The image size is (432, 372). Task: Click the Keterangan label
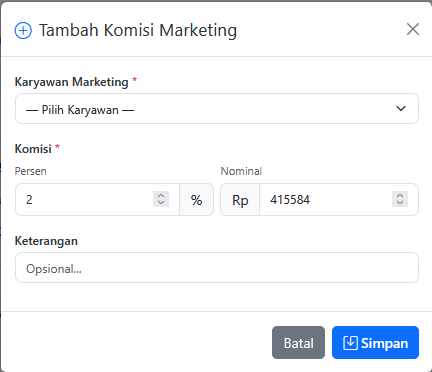[x=46, y=241]
